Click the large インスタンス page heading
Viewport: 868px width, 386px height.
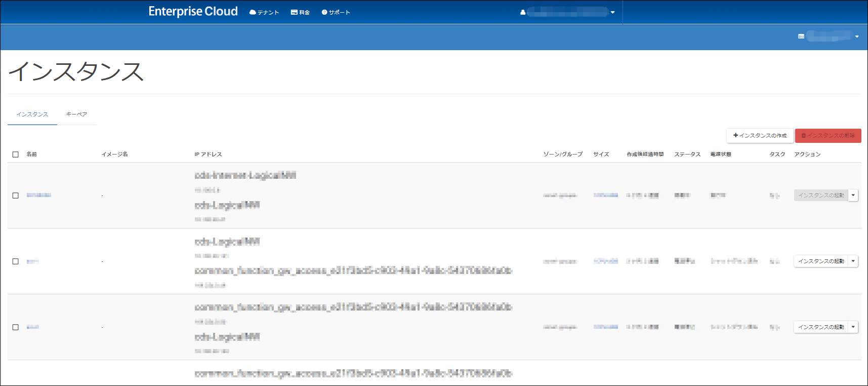click(x=76, y=71)
